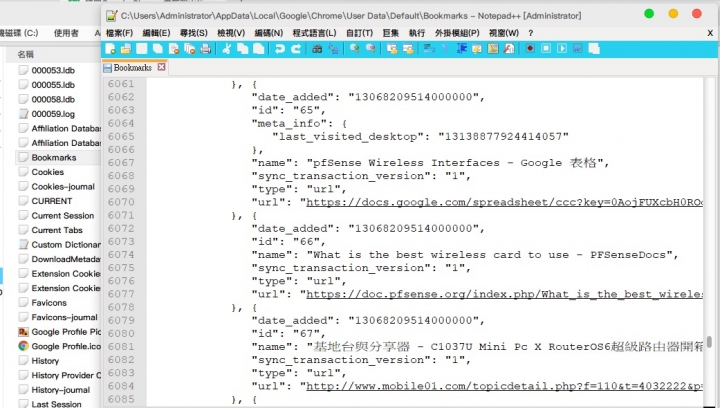Open the 執行 run menu

point(417,33)
